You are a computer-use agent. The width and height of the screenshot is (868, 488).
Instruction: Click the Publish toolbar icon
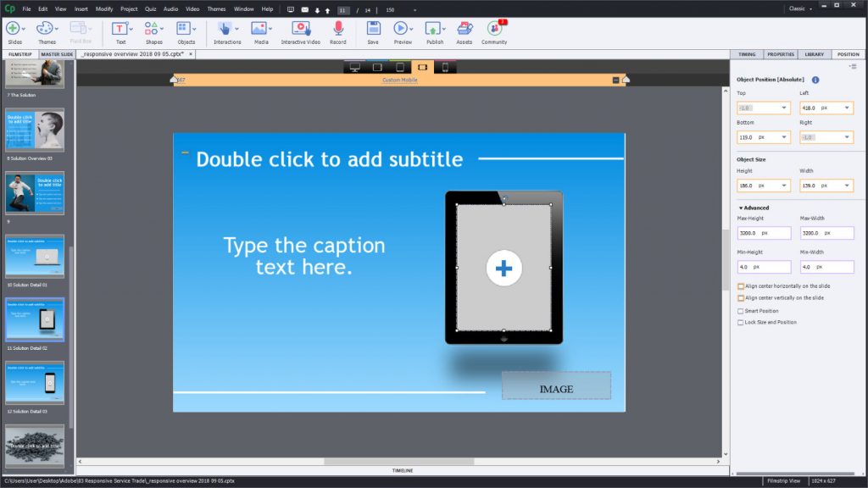pos(433,29)
